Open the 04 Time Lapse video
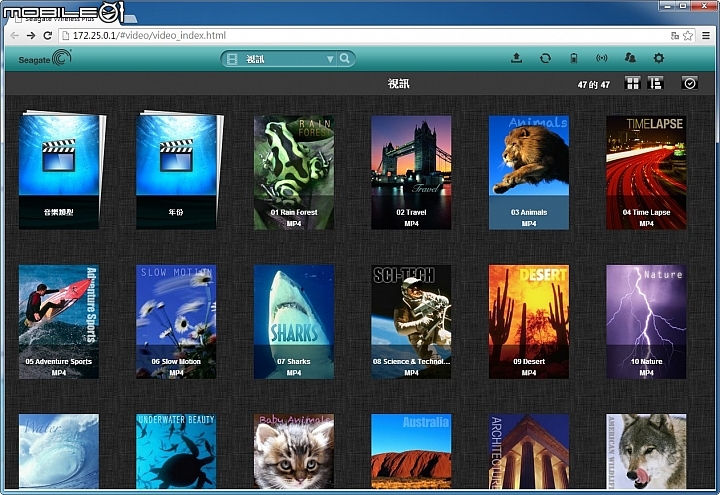 tap(646, 172)
